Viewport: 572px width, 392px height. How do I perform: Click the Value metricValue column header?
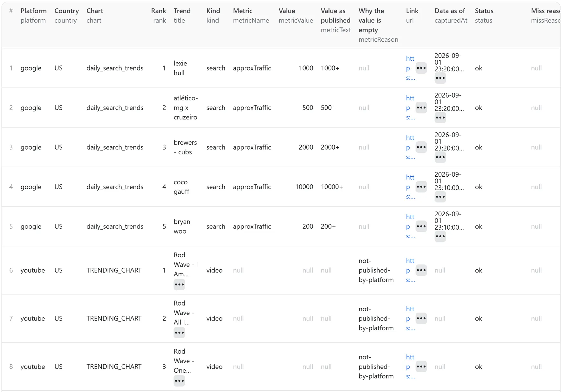(x=296, y=16)
